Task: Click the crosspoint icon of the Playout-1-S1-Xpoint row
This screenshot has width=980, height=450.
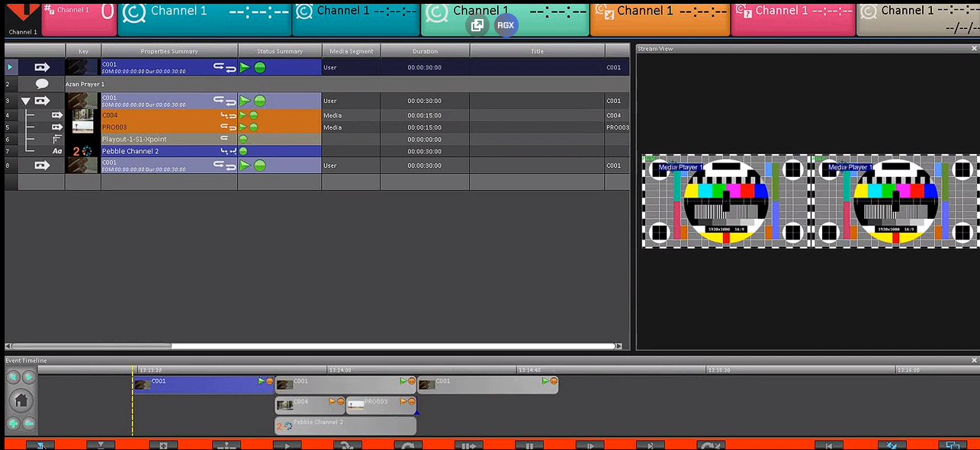Action: click(57, 140)
